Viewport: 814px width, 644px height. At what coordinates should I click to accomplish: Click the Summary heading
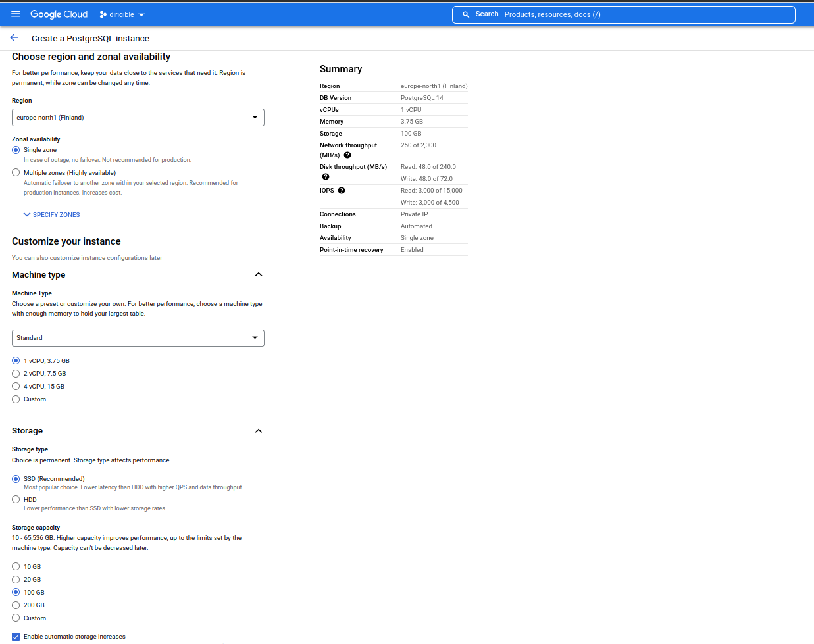coord(341,69)
